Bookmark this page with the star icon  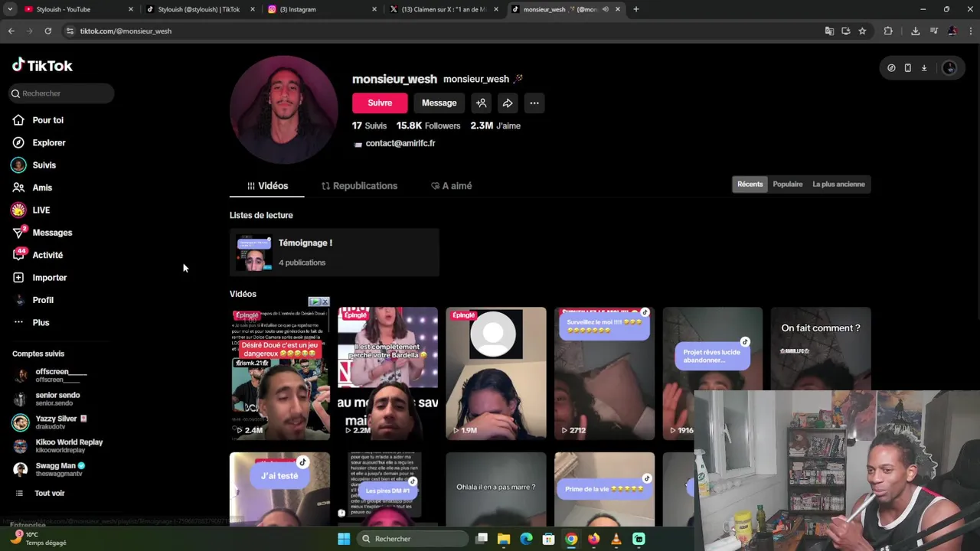[862, 31]
